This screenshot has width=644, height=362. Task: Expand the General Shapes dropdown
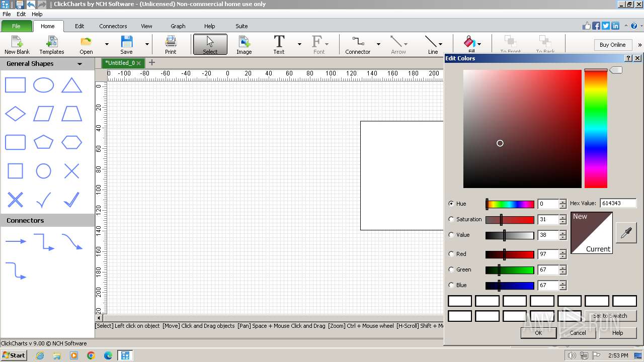click(79, 64)
